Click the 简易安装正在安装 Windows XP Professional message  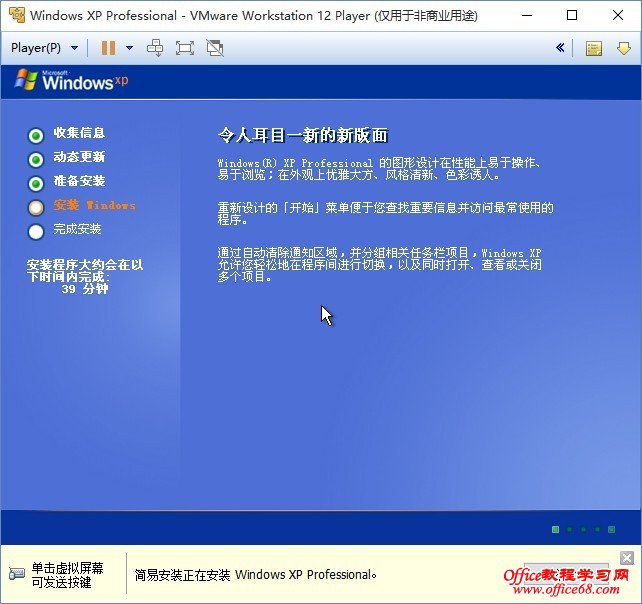(x=255, y=575)
